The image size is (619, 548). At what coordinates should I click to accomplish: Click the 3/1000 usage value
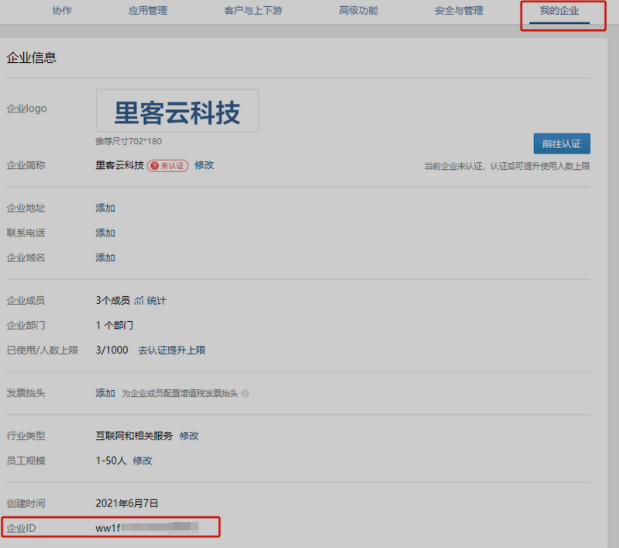click(112, 351)
